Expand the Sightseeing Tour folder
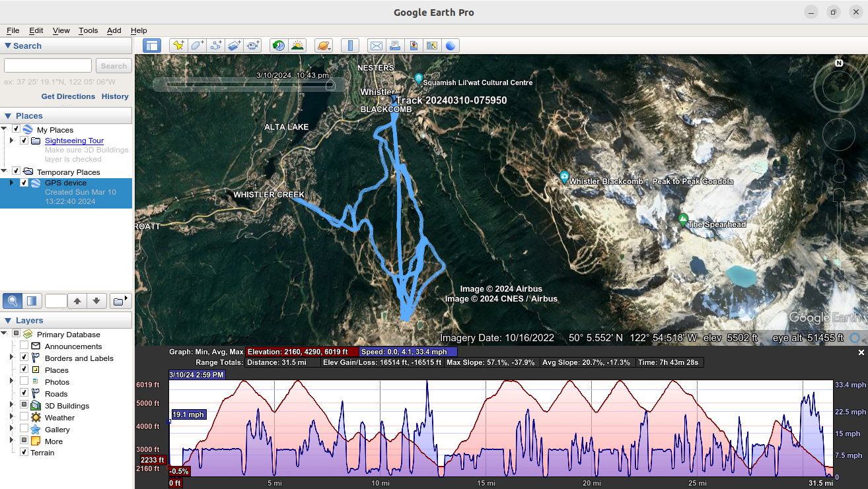 tap(11, 141)
